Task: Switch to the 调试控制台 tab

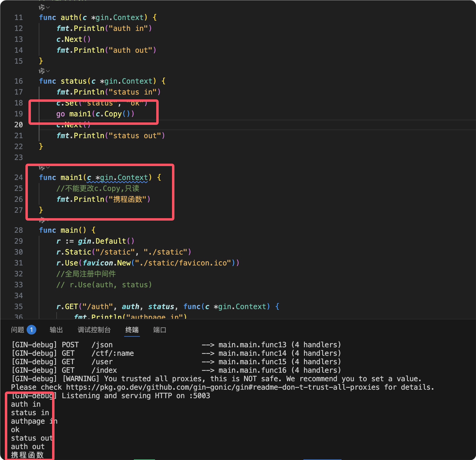Action: tap(94, 330)
